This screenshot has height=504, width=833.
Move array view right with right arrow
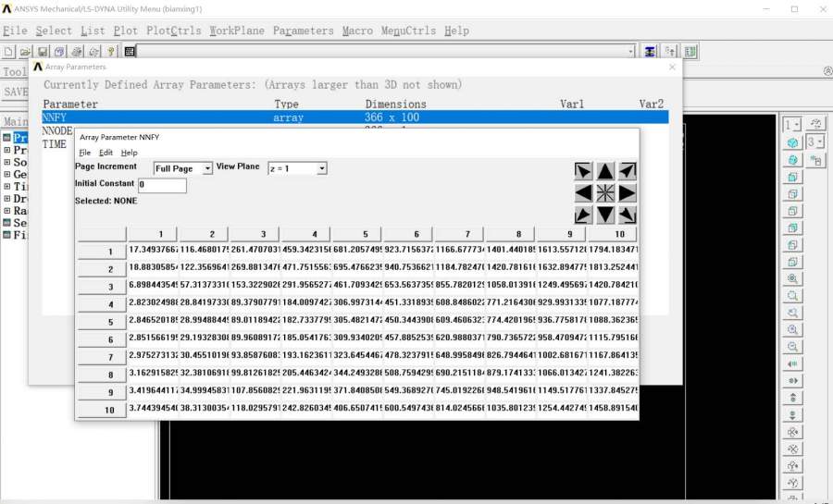(627, 193)
